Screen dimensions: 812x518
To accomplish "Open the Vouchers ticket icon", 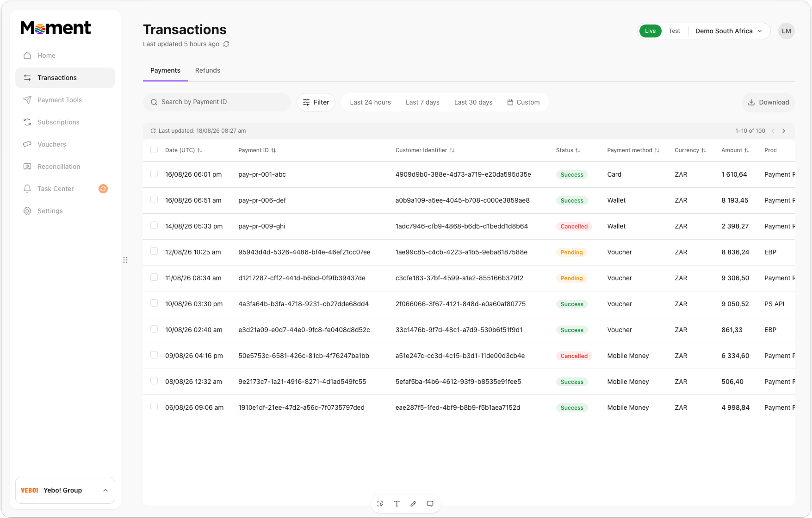I will click(x=27, y=144).
